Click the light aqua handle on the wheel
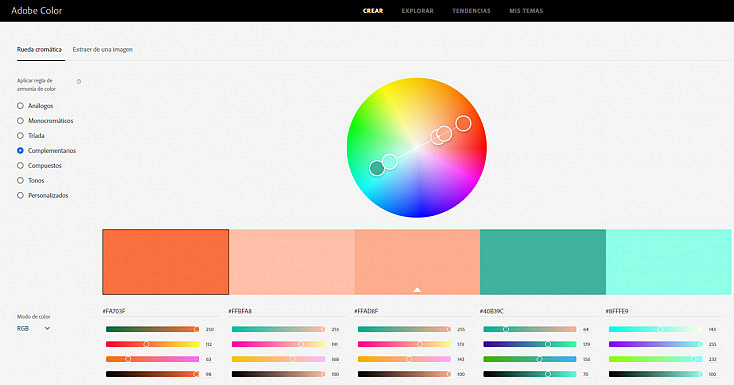The width and height of the screenshot is (734, 385). [390, 162]
